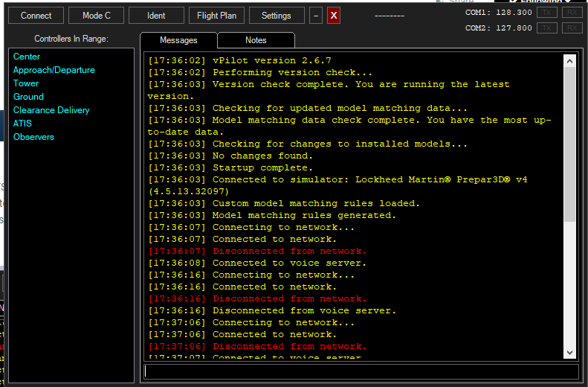Expand the Center controllers group
The image size is (588, 387).
[x=27, y=57]
